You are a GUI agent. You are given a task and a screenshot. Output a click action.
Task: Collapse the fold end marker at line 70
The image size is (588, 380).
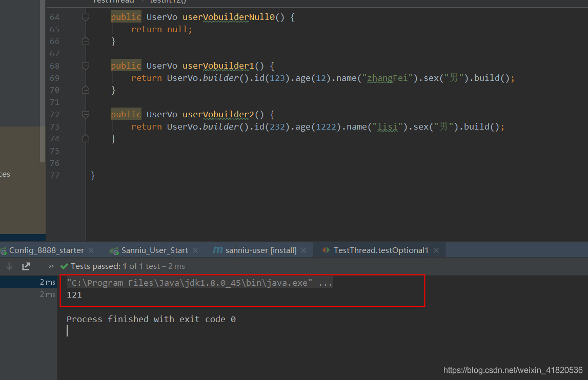pyautogui.click(x=86, y=90)
